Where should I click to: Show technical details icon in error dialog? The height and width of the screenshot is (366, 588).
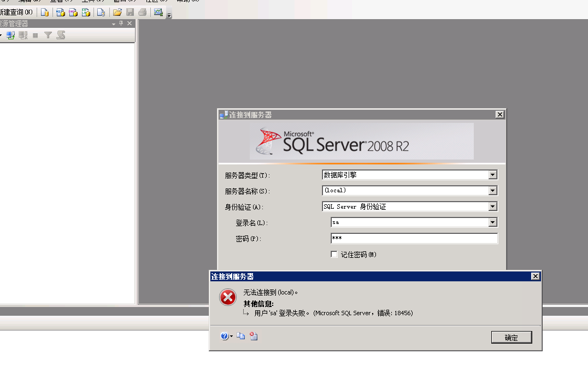pyautogui.click(x=254, y=337)
